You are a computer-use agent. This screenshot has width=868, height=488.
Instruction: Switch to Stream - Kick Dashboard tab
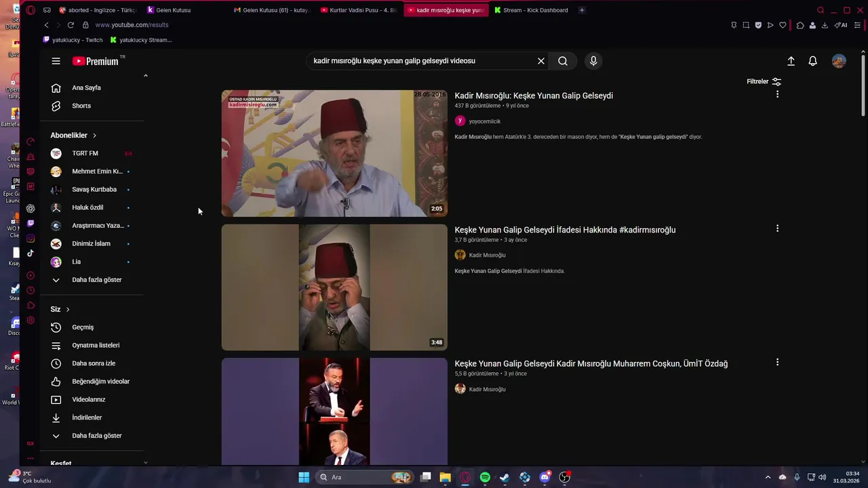[532, 10]
